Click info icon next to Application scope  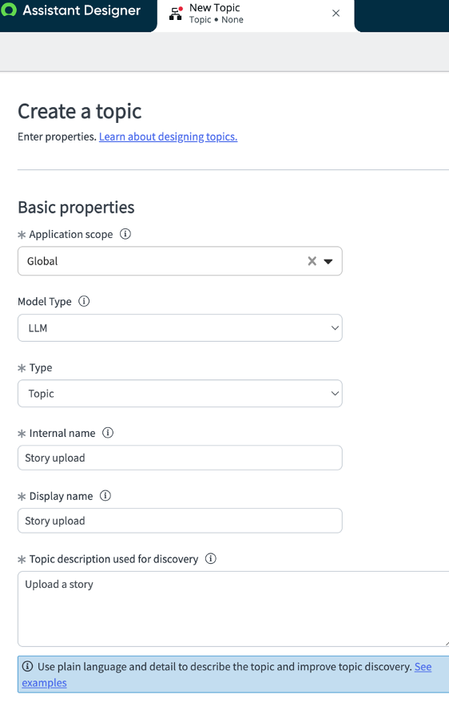coord(125,234)
